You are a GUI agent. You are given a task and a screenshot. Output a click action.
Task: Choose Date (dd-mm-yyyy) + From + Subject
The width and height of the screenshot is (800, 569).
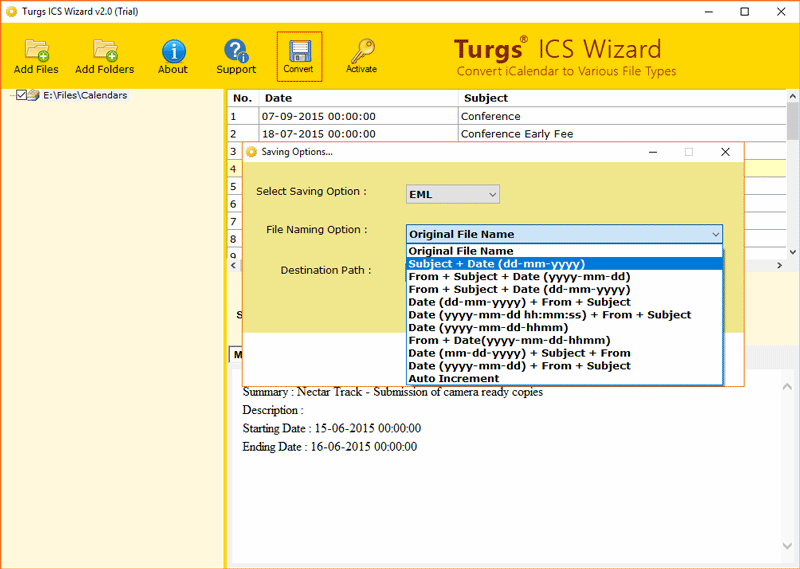(564, 302)
